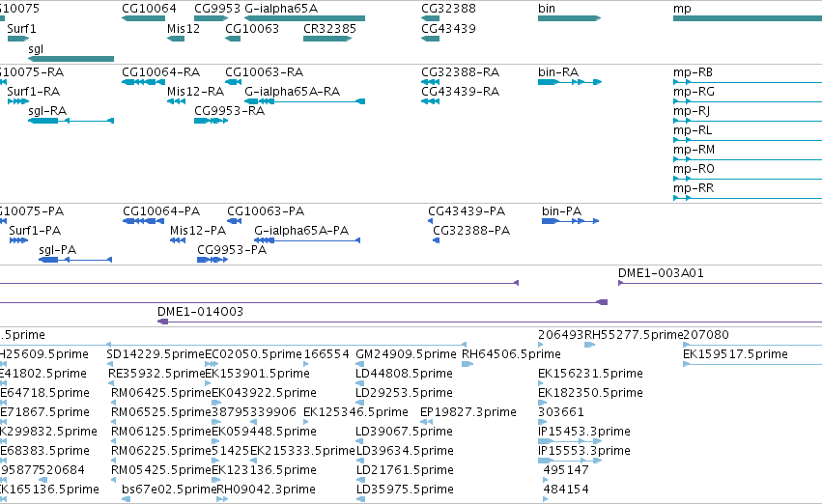Click the bs67e02.5prime EST label
Viewport: 822px width, 504px height.
pos(169,490)
